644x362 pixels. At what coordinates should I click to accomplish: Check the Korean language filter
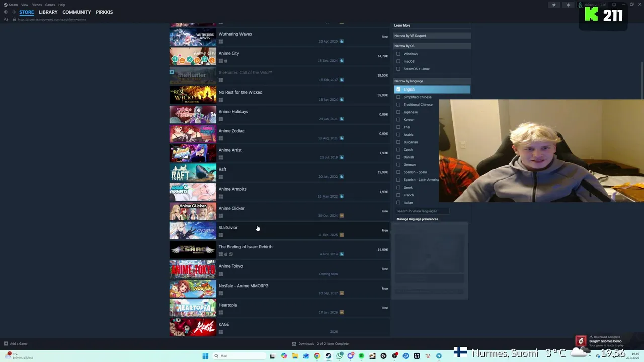tap(398, 120)
